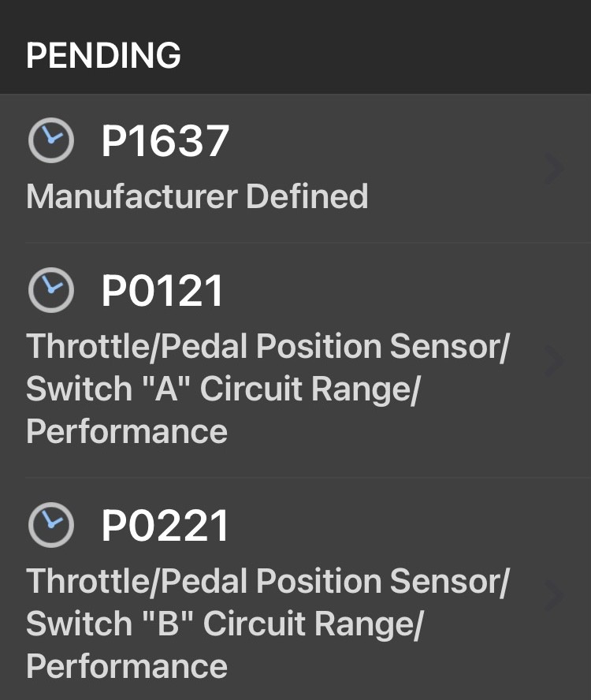Tap "Throttle/Pedal Position Sensor/" line under P0221
Viewport: 591px width, 700px height.
[267, 582]
